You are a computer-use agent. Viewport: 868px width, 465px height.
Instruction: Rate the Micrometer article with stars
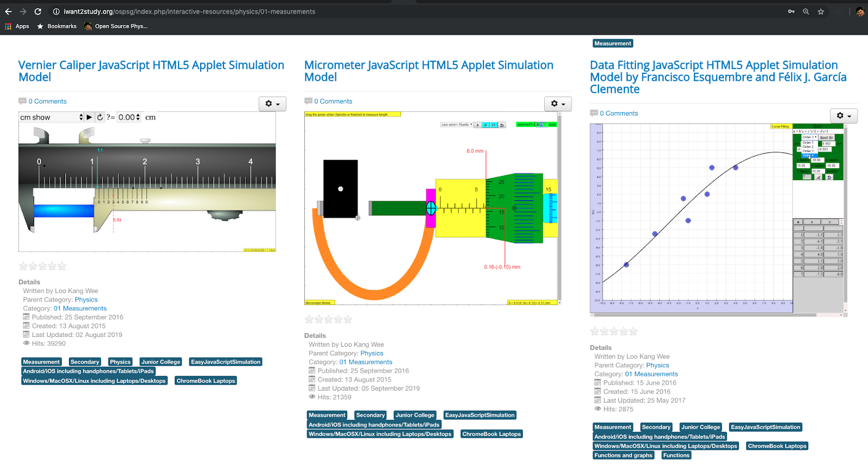pyautogui.click(x=328, y=320)
